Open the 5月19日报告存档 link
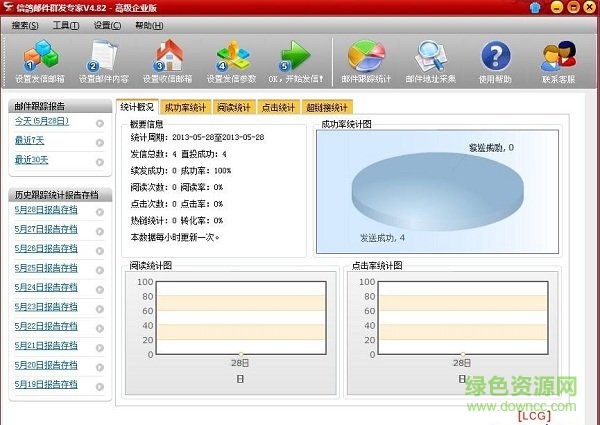The height and width of the screenshot is (425, 600). click(46, 384)
